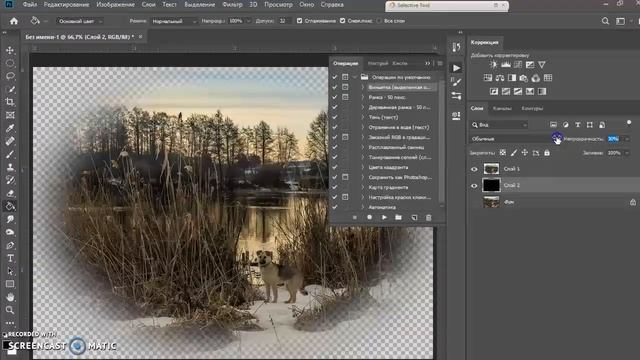Toggle checkmark for Тень (текст) action
The width and height of the screenshot is (640, 360).
(x=335, y=117)
